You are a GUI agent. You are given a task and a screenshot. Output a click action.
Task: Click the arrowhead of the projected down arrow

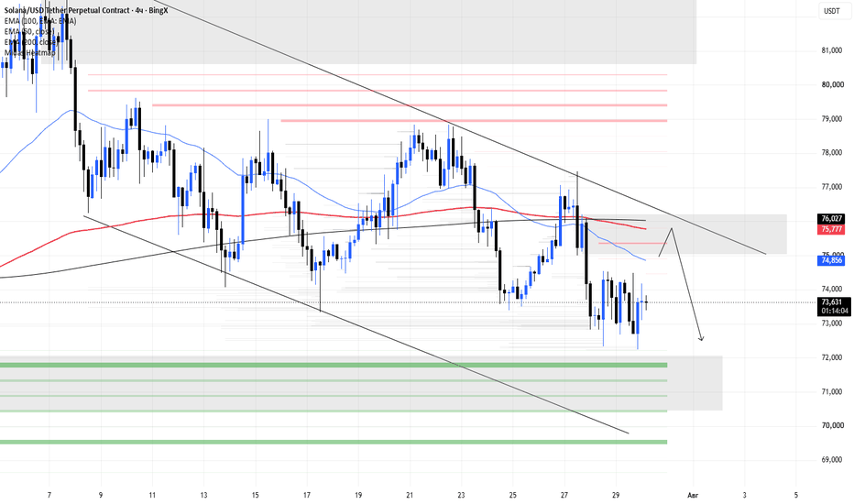point(702,339)
